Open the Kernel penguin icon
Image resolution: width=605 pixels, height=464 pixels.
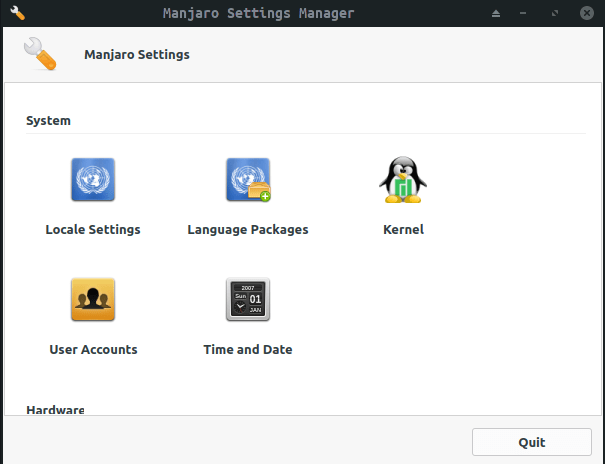(x=403, y=180)
